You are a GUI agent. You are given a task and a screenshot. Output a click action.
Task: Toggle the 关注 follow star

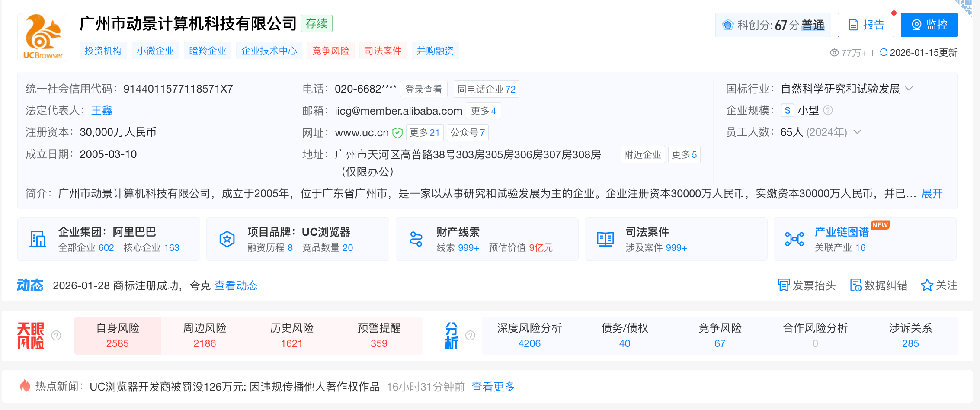927,285
